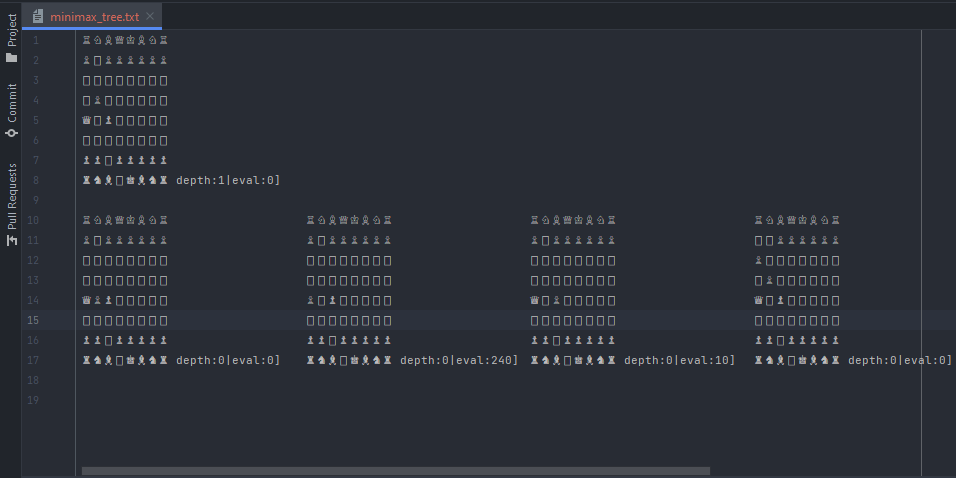This screenshot has width=956, height=478.
Task: Click the text file icon on minimax_tree.txt tab
Action: 38,16
